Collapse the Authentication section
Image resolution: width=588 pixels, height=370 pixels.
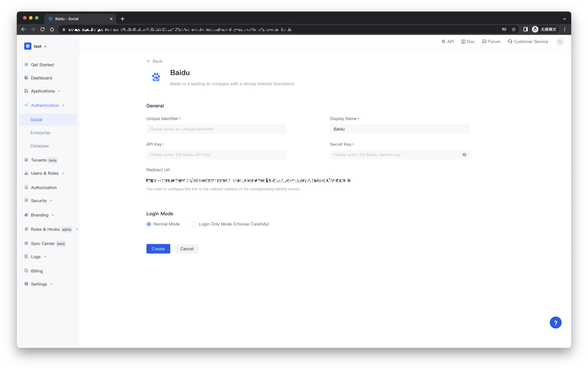tap(45, 105)
